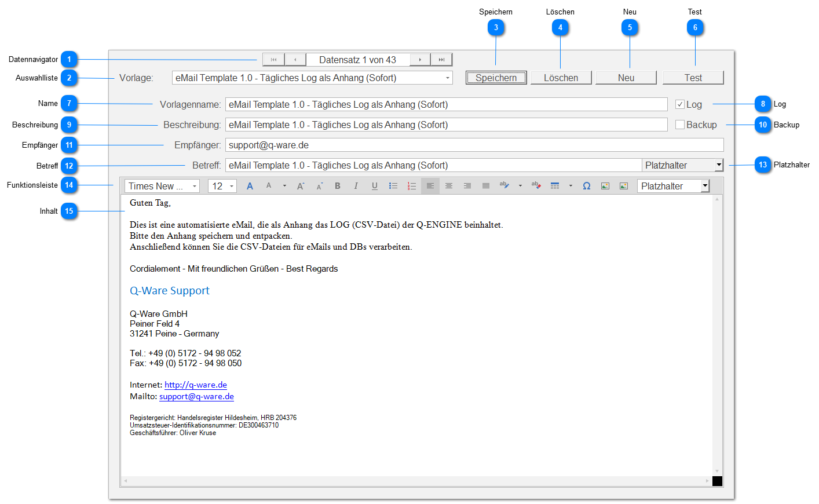The image size is (819, 504).
Task: Click the blue Q-Ware Support heading
Action: tap(170, 291)
